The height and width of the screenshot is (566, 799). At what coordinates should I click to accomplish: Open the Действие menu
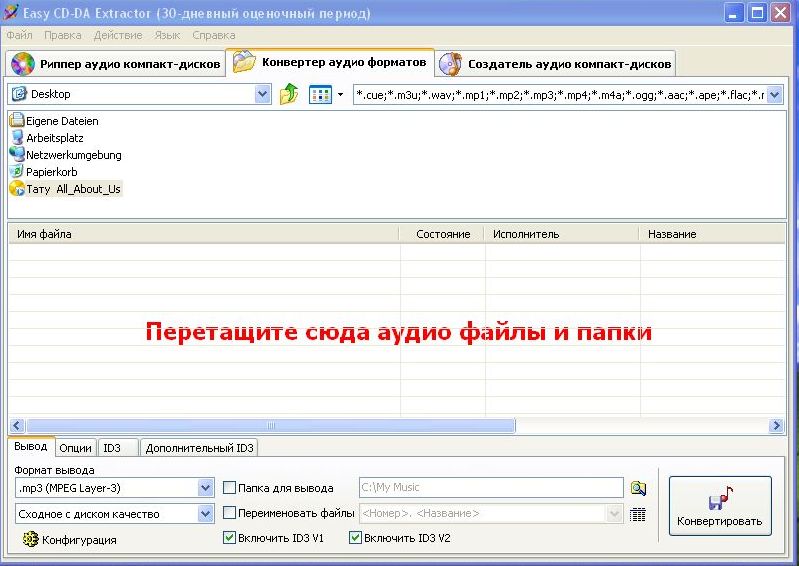coord(118,35)
